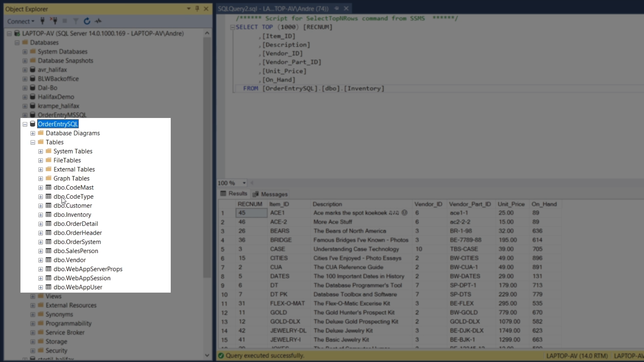
Task: Click the Disconnect plug icon
Action: point(54,21)
